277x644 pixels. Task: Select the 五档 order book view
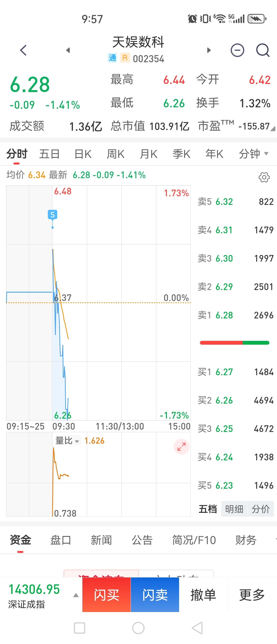(x=208, y=509)
